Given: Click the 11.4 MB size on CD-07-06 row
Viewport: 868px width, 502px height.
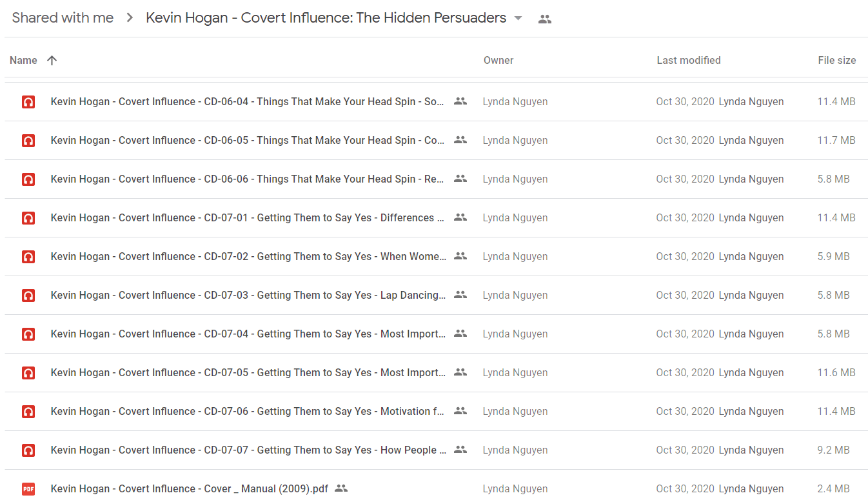Looking at the screenshot, I should click(x=836, y=411).
